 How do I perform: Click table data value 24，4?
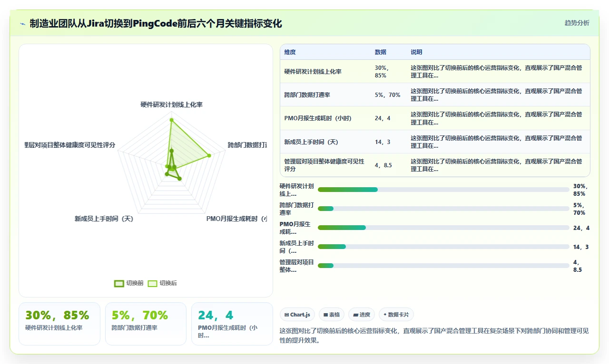(x=383, y=118)
